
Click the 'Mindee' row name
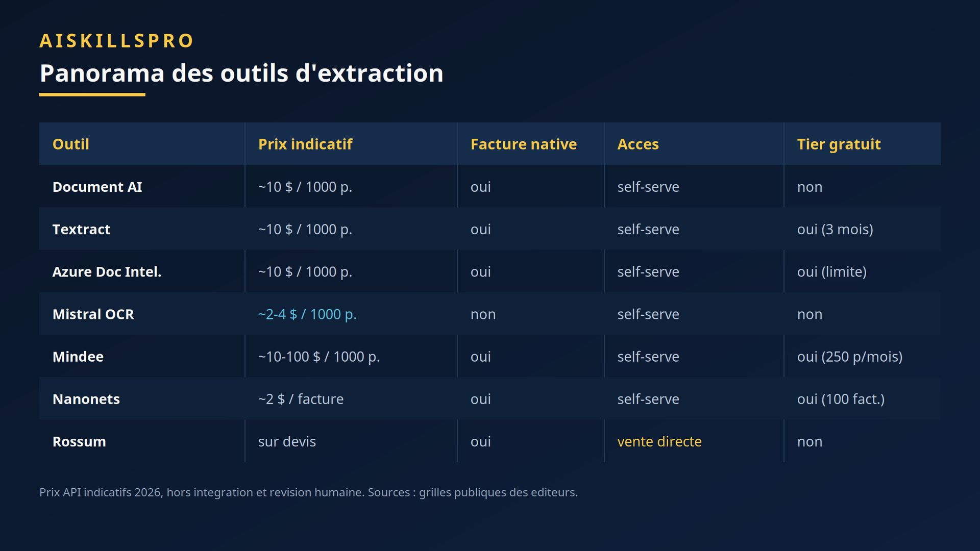pos(78,356)
